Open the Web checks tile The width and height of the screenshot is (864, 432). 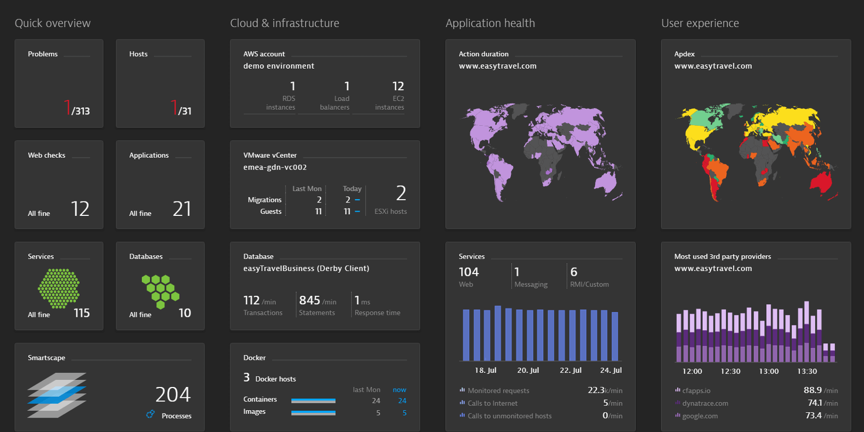coord(59,185)
